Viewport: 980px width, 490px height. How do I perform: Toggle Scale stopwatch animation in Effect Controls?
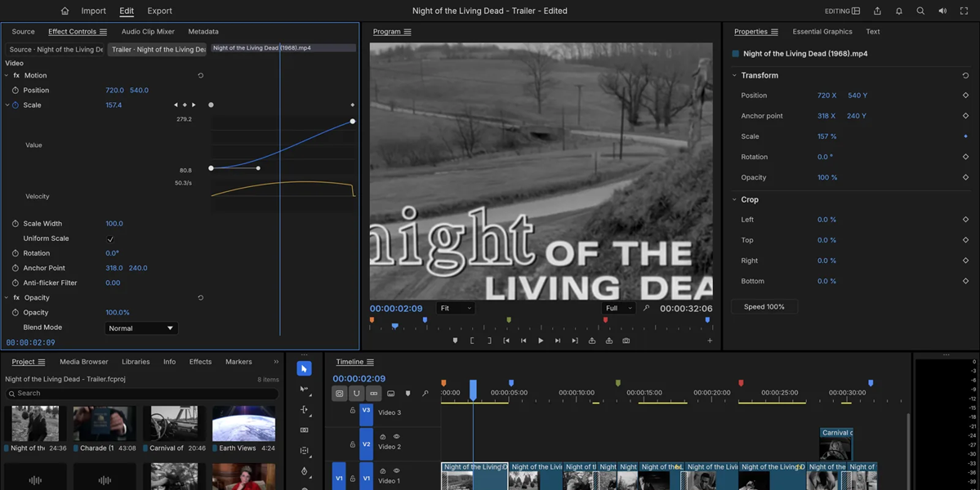15,105
